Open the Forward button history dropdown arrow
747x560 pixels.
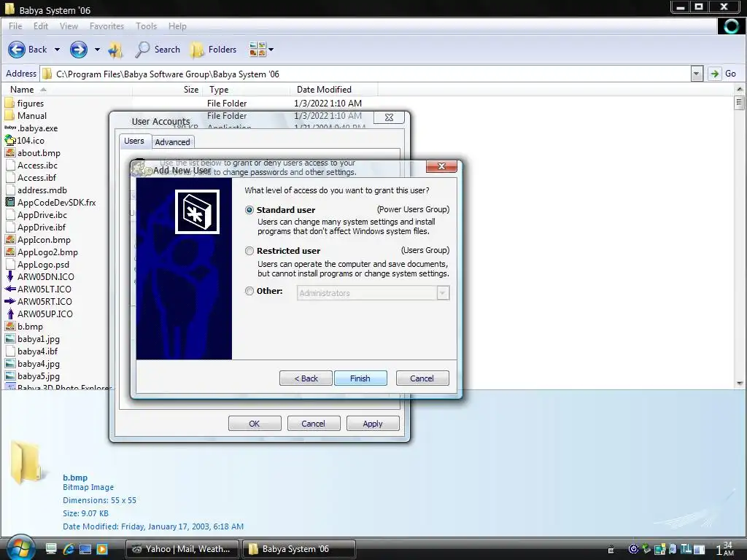[97, 50]
